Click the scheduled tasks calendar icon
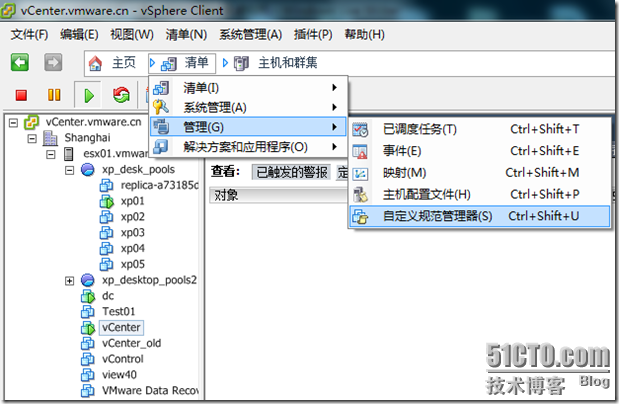This screenshot has width=619, height=404. pyautogui.click(x=360, y=130)
